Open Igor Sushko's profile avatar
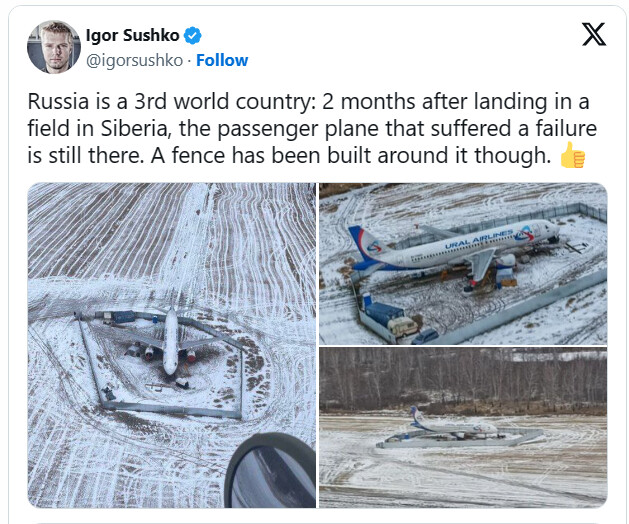Viewport: 629px width, 524px height. click(54, 47)
